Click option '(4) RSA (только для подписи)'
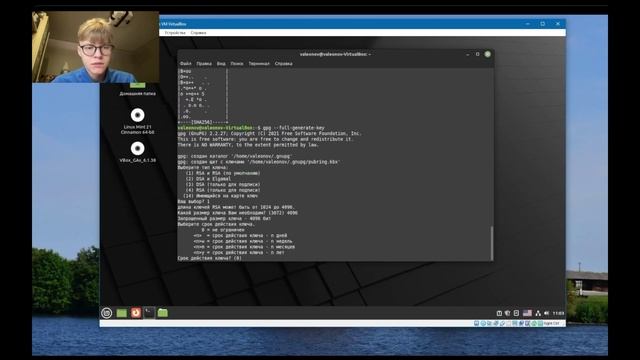 (x=223, y=190)
